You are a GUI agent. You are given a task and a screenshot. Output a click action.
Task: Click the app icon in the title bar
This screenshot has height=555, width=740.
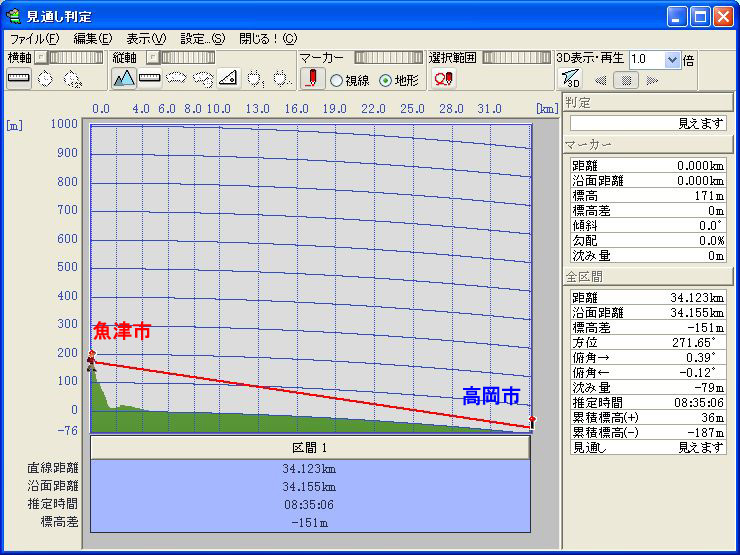[14, 17]
